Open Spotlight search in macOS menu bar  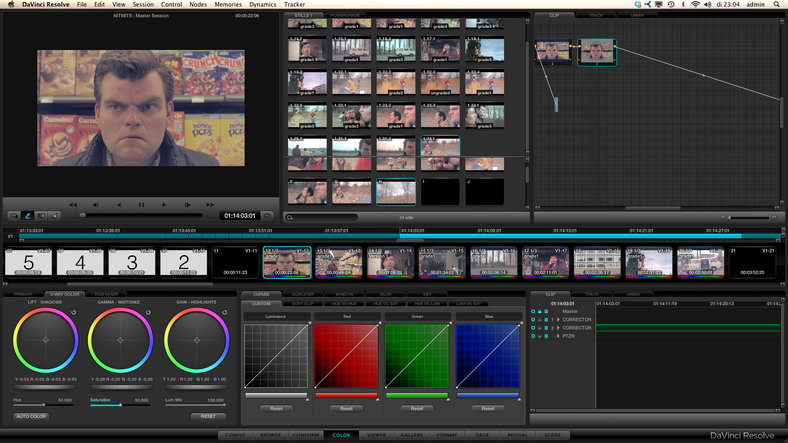(x=777, y=5)
